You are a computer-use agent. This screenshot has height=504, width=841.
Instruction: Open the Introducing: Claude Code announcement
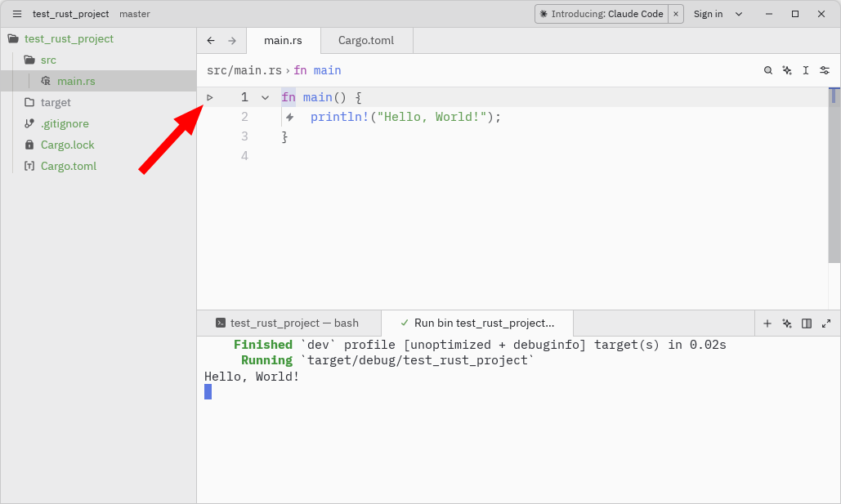coord(602,14)
